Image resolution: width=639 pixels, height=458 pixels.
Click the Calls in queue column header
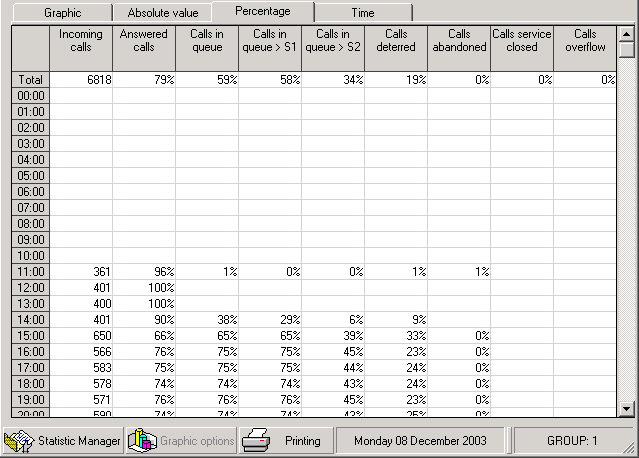pyautogui.click(x=207, y=48)
